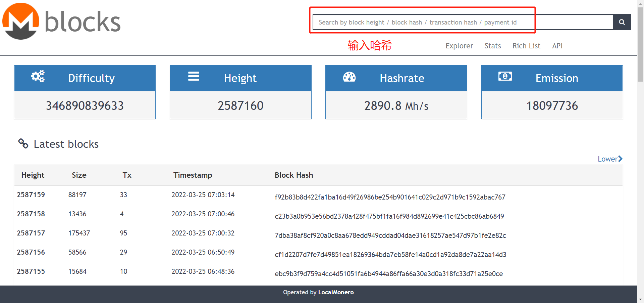Click the Monero logo icon
The width and height of the screenshot is (644, 303).
[x=21, y=21]
